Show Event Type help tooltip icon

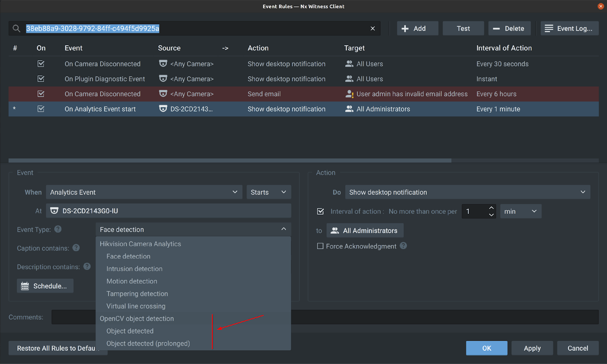[x=58, y=229]
